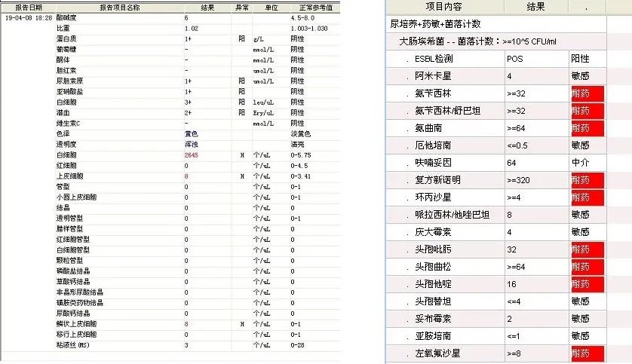Select the report date 19-04-08 18:28
The width and height of the screenshot is (632, 364).
pos(29,18)
